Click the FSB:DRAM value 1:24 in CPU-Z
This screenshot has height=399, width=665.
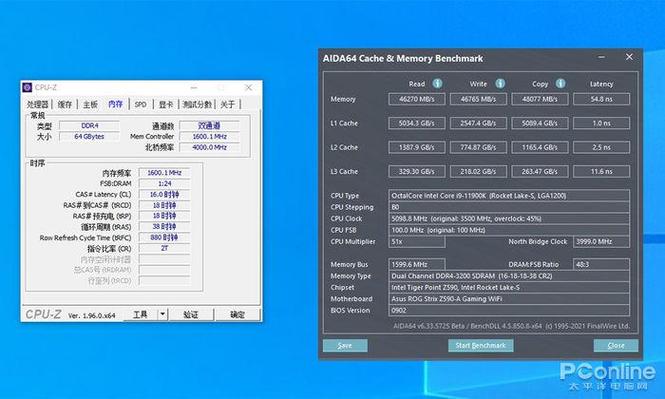click(165, 184)
